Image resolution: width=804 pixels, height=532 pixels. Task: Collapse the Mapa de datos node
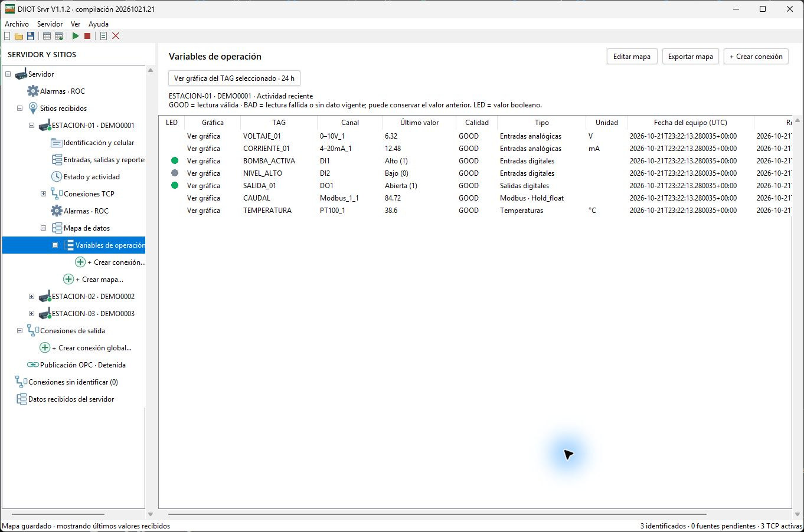tap(44, 228)
